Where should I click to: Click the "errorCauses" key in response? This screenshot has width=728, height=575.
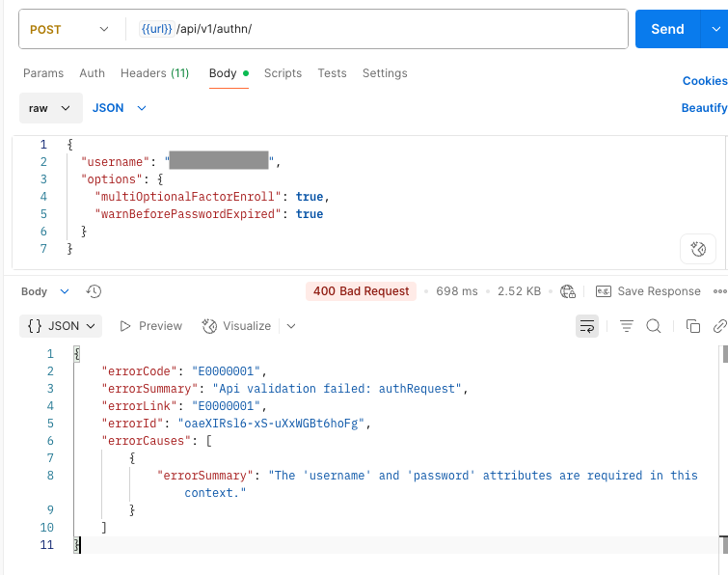[146, 441]
